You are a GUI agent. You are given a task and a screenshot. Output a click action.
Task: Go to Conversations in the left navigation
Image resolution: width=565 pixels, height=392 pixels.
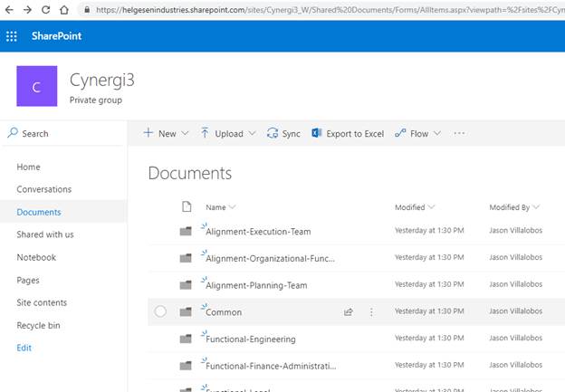(x=43, y=189)
